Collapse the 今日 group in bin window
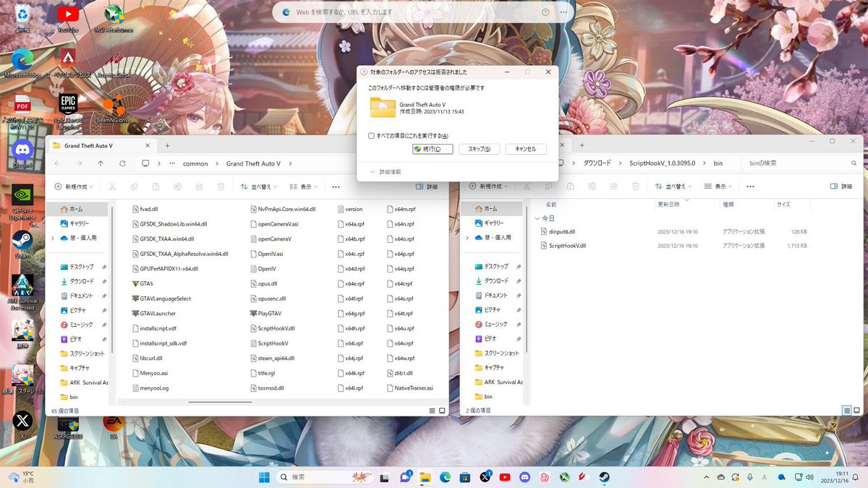 click(537, 218)
